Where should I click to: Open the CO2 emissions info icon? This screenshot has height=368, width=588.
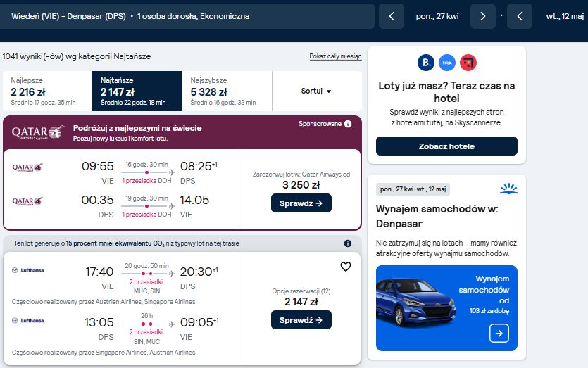pyautogui.click(x=348, y=243)
